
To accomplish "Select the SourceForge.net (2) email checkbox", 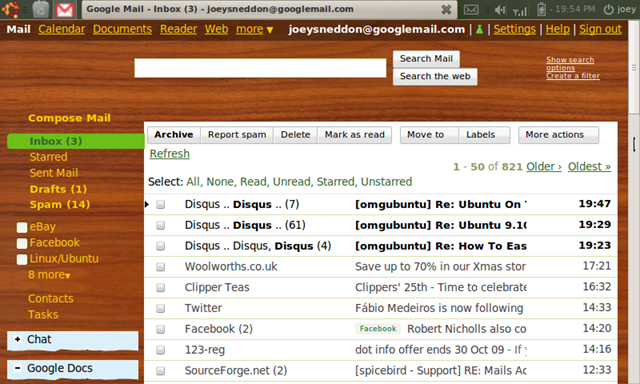I will pyautogui.click(x=160, y=371).
